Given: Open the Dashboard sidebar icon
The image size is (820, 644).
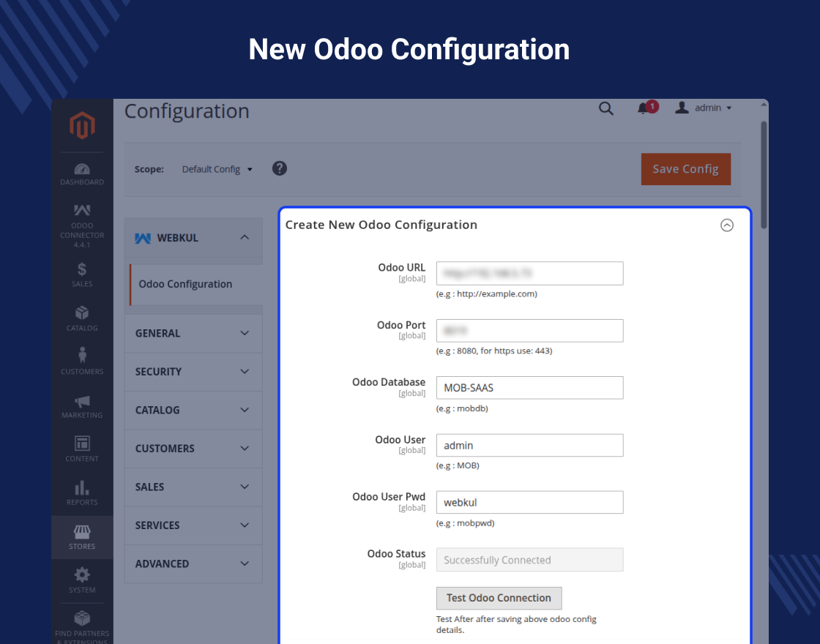Looking at the screenshot, I should [82, 174].
